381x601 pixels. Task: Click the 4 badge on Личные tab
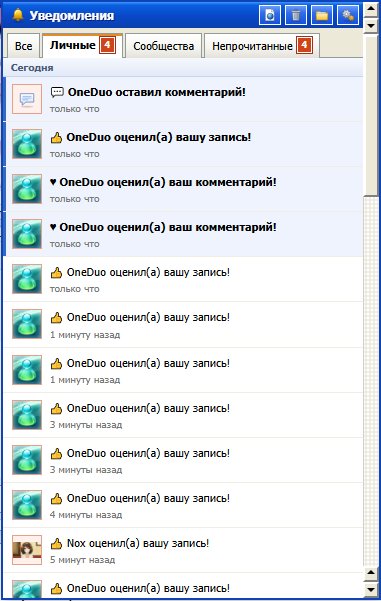(x=107, y=45)
